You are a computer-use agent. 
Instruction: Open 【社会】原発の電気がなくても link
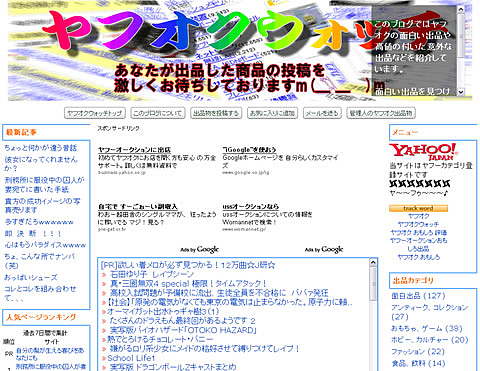click(229, 302)
